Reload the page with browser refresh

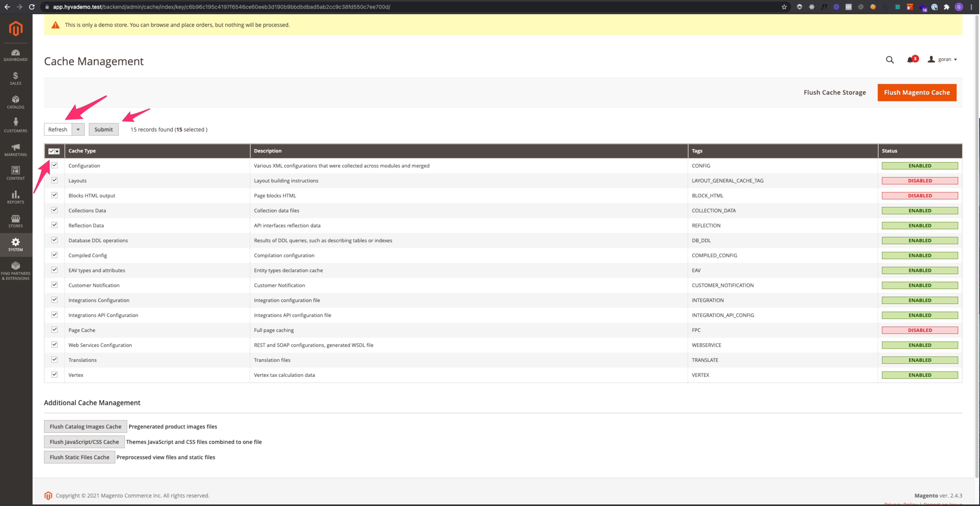tap(32, 7)
